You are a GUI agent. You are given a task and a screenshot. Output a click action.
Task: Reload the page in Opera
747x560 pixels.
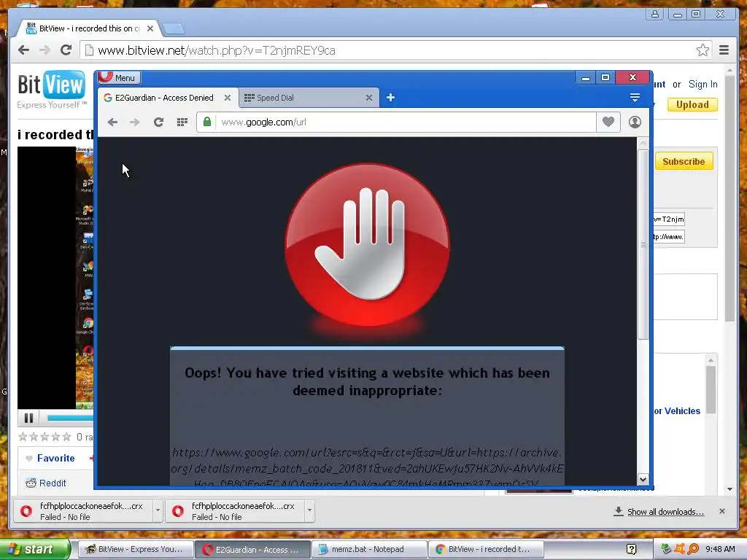[x=158, y=122]
